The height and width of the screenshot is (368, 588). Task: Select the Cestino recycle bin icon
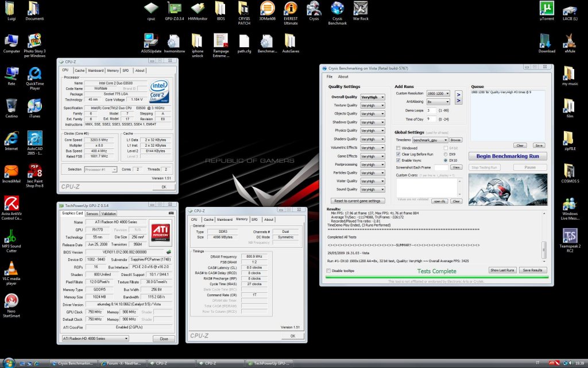(11, 109)
